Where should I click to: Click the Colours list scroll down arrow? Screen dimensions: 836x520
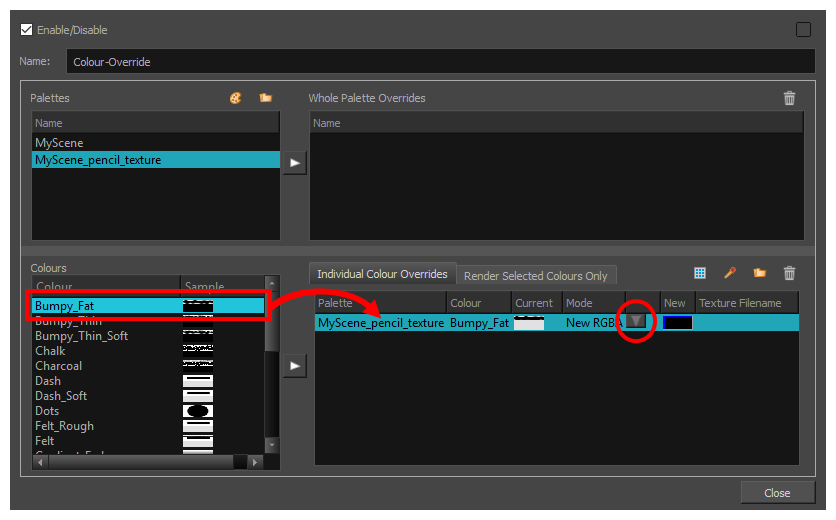[x=270, y=444]
